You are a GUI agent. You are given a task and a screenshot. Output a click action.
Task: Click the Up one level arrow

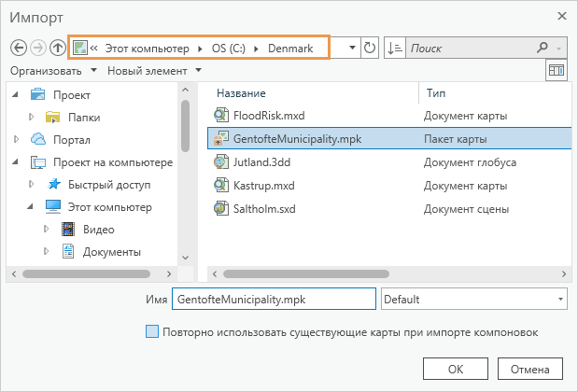tap(58, 48)
